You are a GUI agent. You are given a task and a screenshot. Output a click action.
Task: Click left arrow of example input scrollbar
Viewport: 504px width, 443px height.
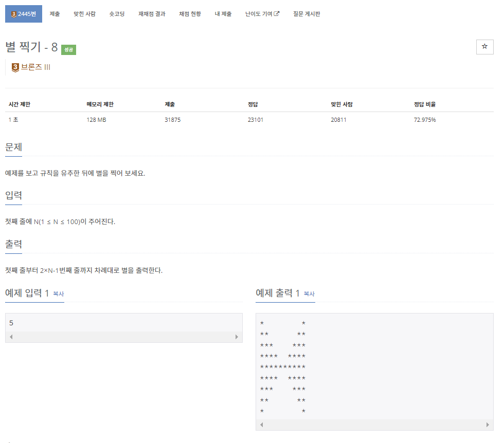[x=11, y=337]
